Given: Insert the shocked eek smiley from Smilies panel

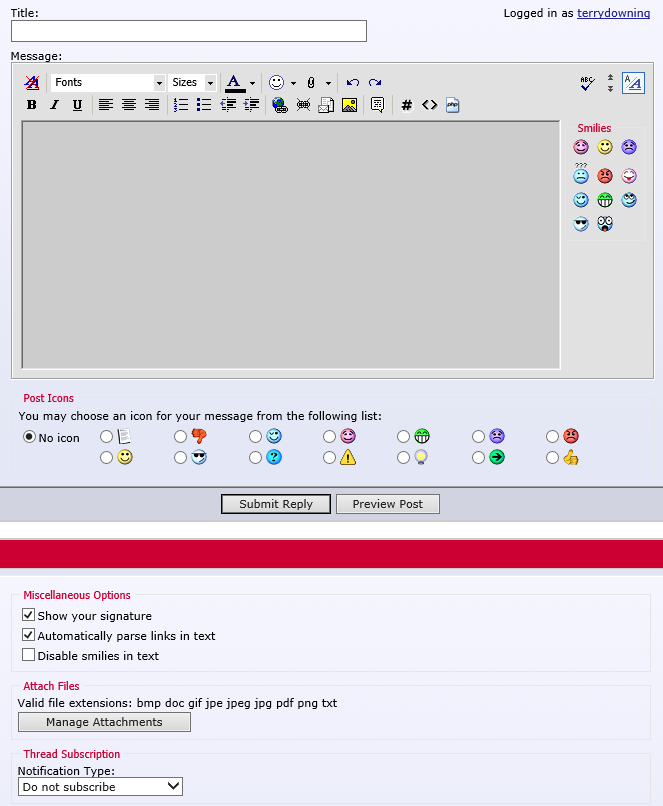Looking at the screenshot, I should [x=605, y=224].
